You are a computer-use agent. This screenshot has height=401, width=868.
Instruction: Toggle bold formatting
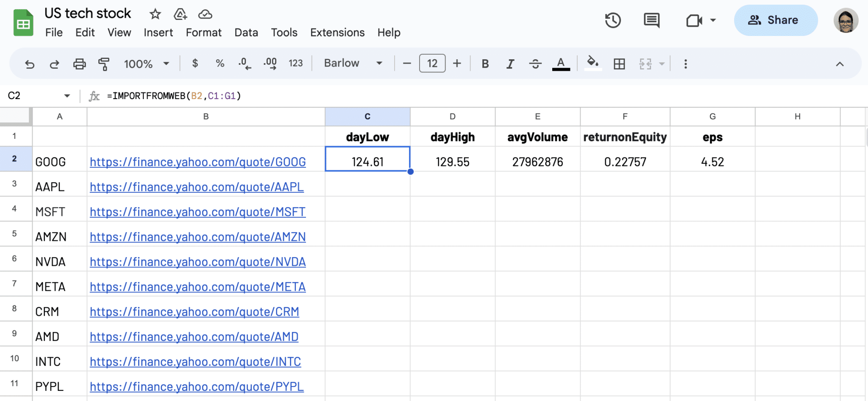click(485, 64)
